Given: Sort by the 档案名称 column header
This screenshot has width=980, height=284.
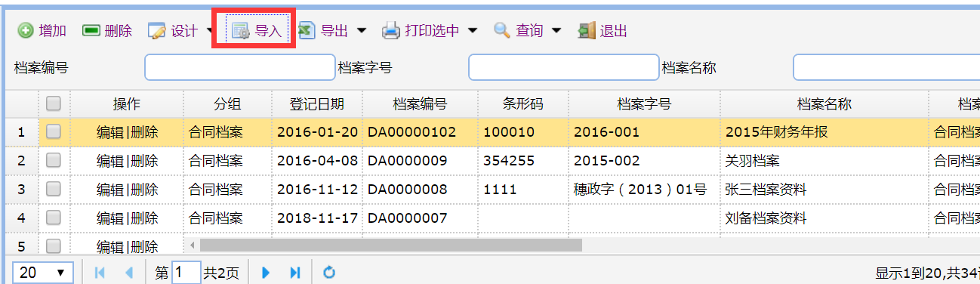Looking at the screenshot, I should click(x=824, y=104).
